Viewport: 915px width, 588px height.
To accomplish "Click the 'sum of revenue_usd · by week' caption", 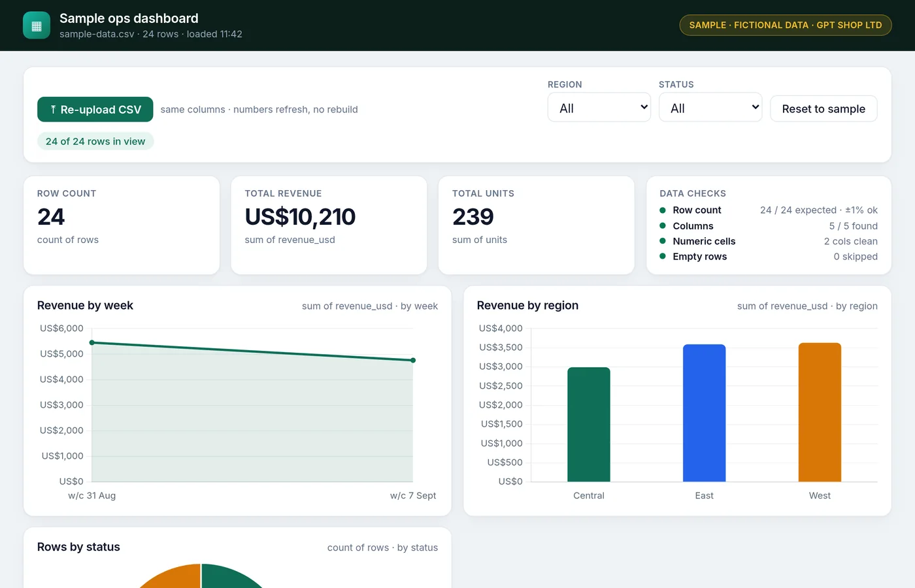I will [x=370, y=306].
